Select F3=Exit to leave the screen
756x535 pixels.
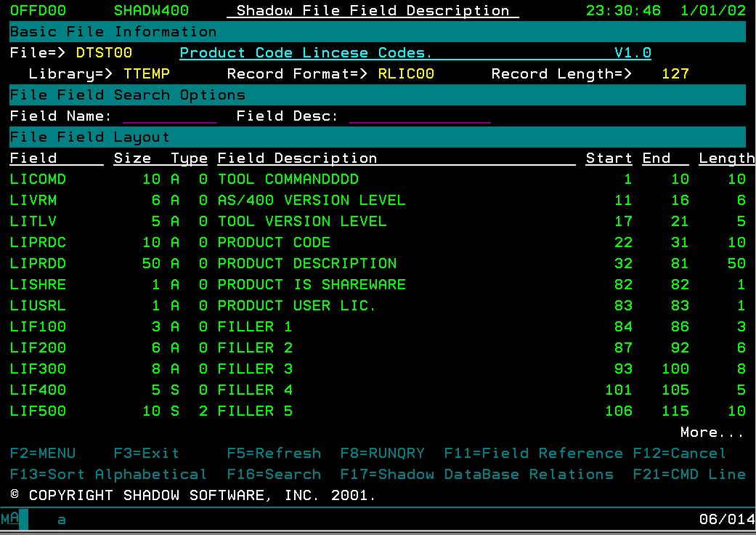point(147,454)
